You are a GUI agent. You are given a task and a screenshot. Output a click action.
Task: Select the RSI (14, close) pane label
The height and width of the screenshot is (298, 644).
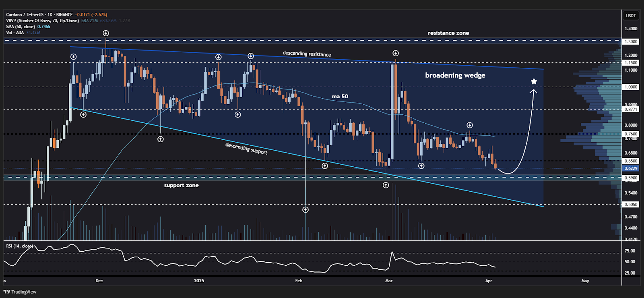point(19,246)
